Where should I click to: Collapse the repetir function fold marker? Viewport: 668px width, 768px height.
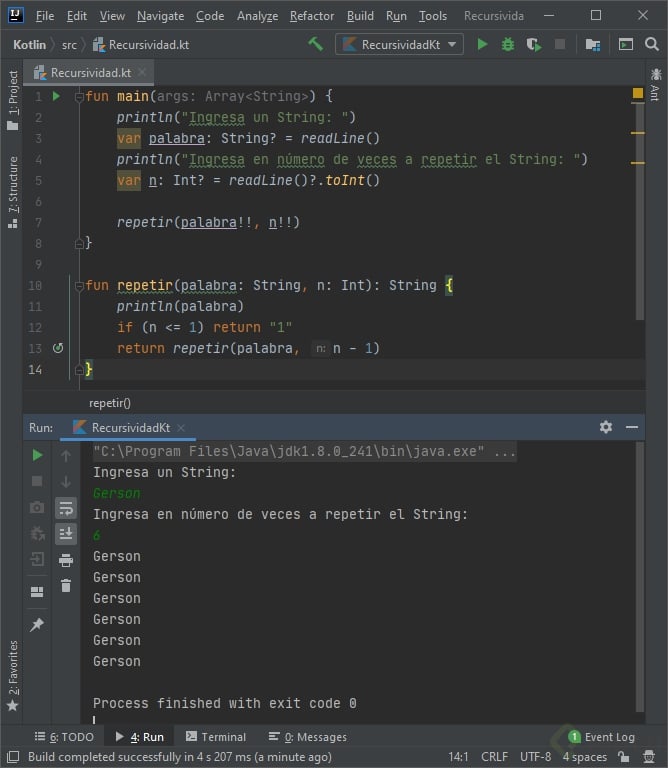coord(79,286)
